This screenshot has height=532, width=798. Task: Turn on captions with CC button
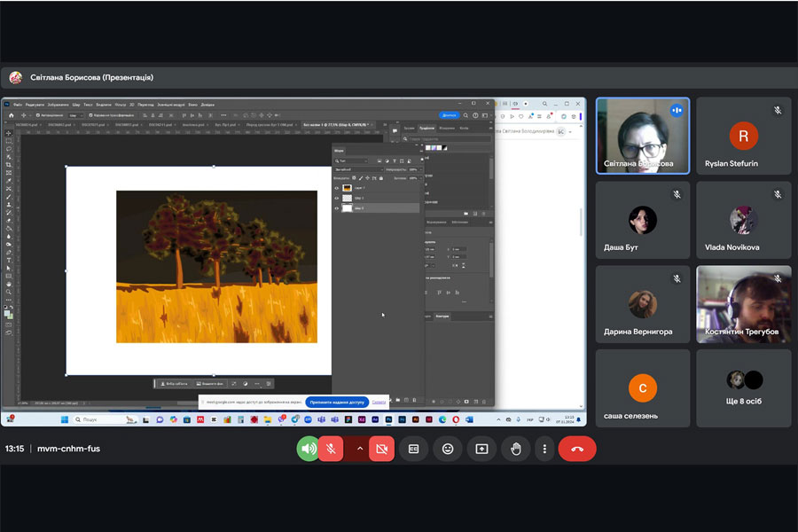pyautogui.click(x=413, y=449)
